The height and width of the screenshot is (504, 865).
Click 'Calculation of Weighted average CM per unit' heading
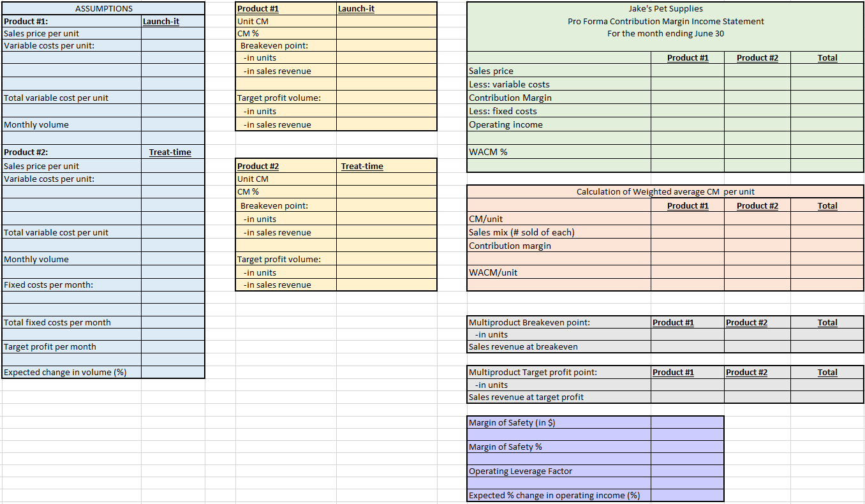click(x=665, y=191)
